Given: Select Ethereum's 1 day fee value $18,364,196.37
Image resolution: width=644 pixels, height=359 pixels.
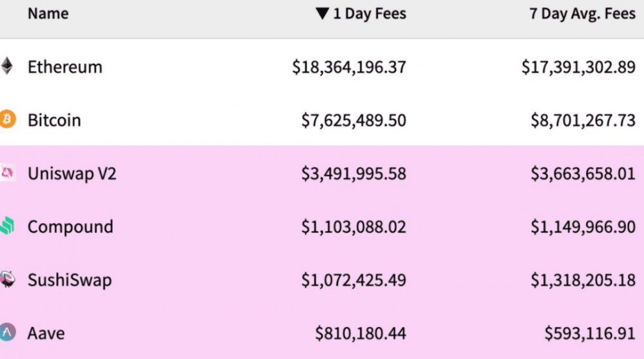Looking at the screenshot, I should [349, 66].
